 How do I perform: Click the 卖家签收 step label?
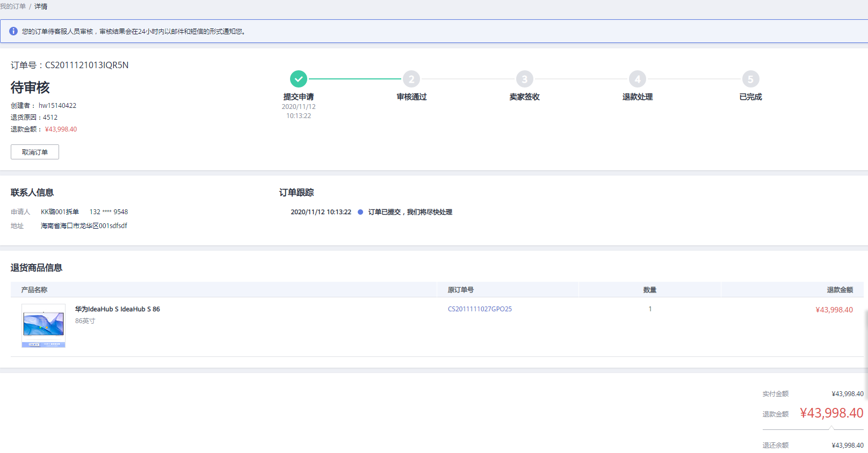pyautogui.click(x=525, y=97)
